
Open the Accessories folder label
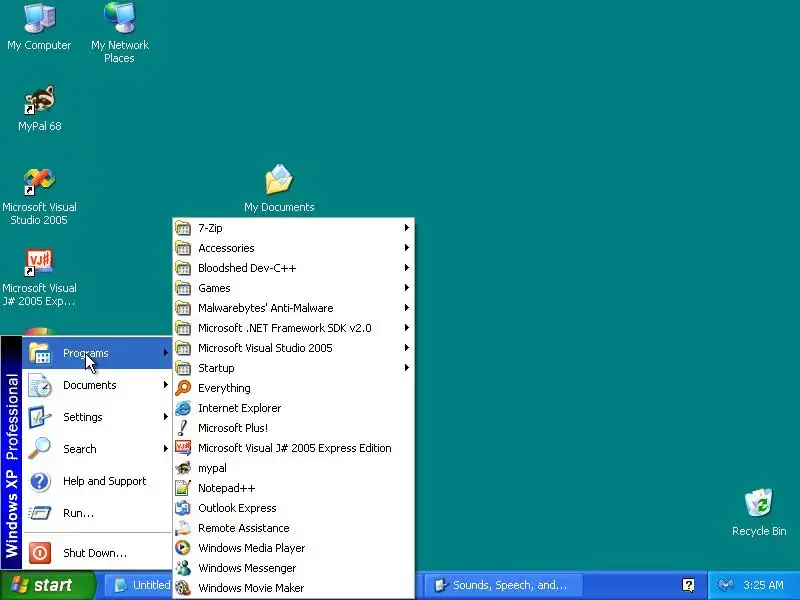226,248
